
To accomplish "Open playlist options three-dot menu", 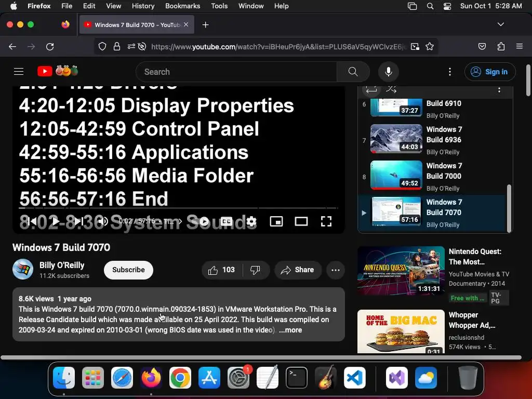I will pyautogui.click(x=499, y=90).
